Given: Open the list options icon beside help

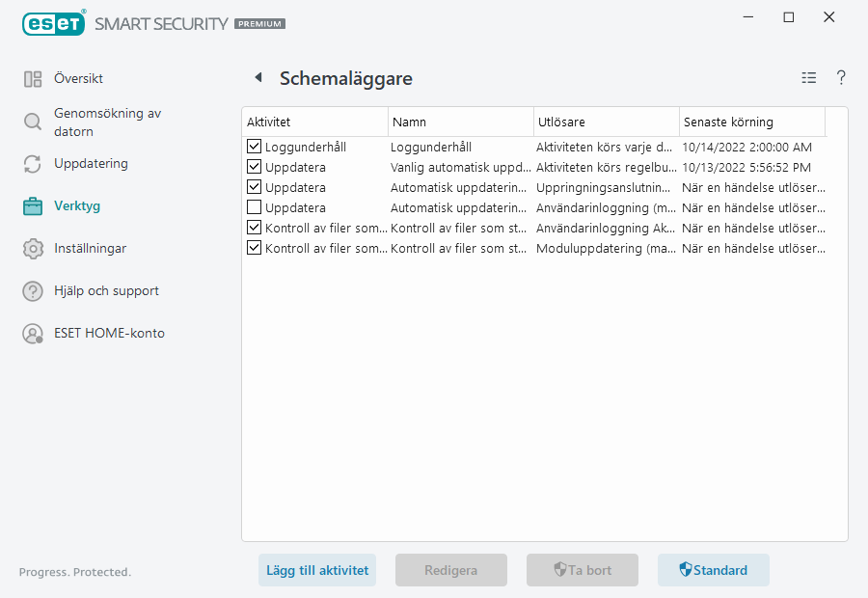Looking at the screenshot, I should (x=808, y=78).
